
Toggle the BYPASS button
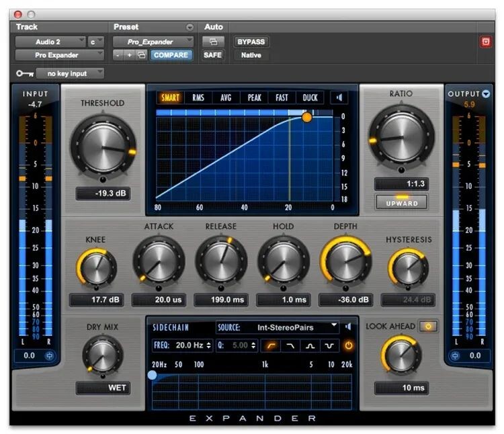pyautogui.click(x=251, y=42)
